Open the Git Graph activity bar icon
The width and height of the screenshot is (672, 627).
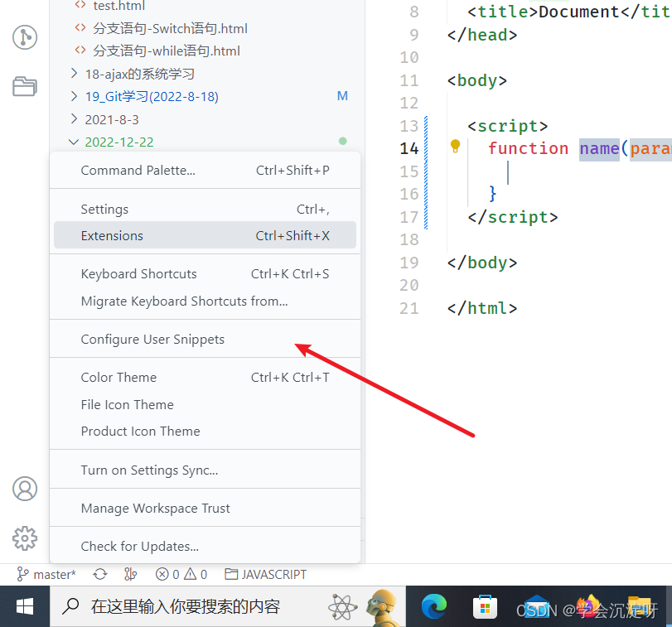pos(25,37)
